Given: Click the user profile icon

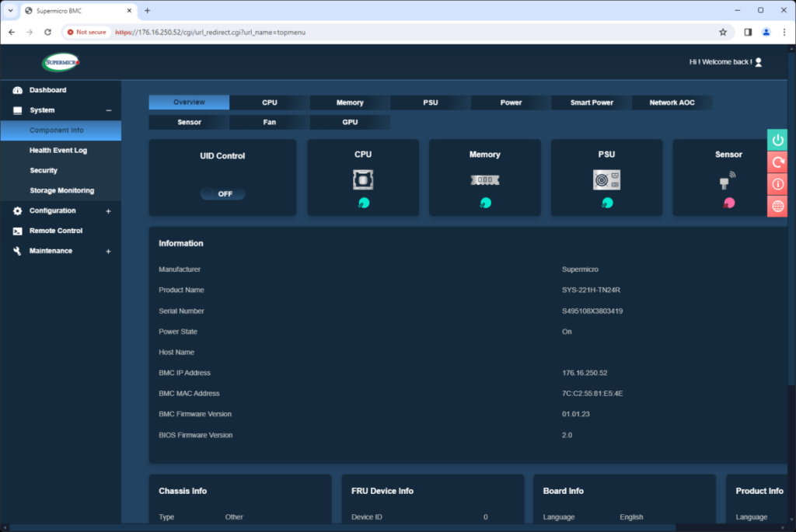Looking at the screenshot, I should click(759, 62).
